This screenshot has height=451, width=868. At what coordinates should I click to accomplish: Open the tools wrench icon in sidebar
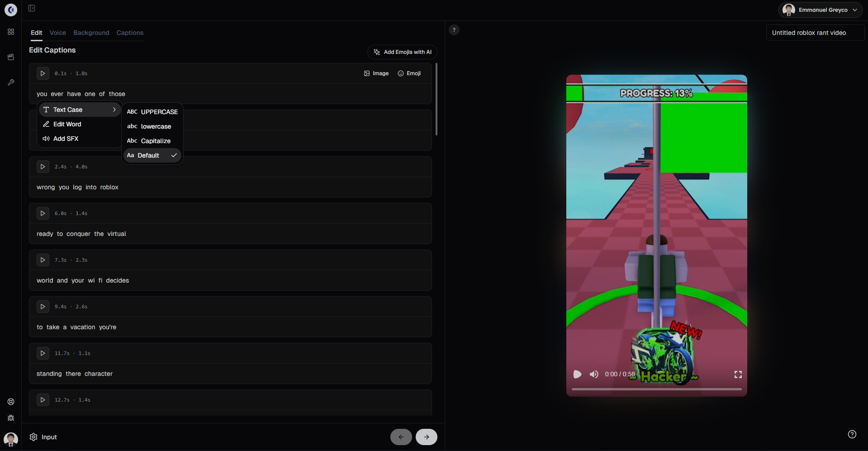tap(11, 82)
